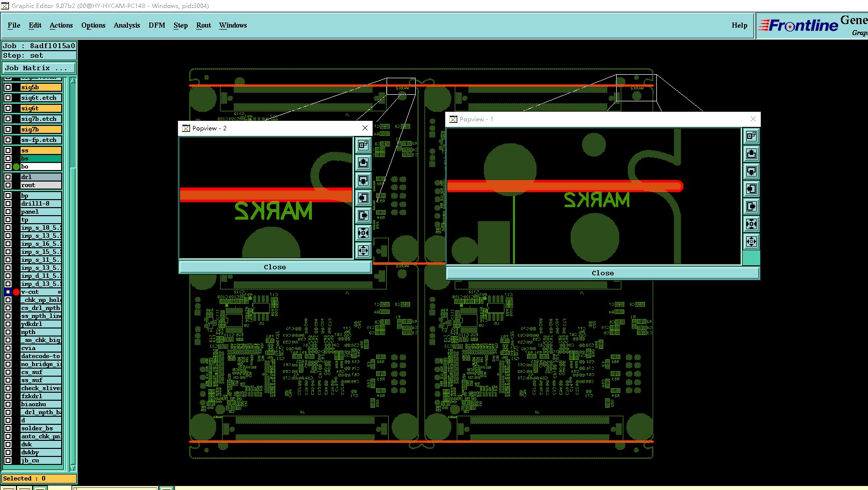Viewport: 868px width, 490px height.
Task: Click Popview 2 title bar window icon
Action: 186,128
